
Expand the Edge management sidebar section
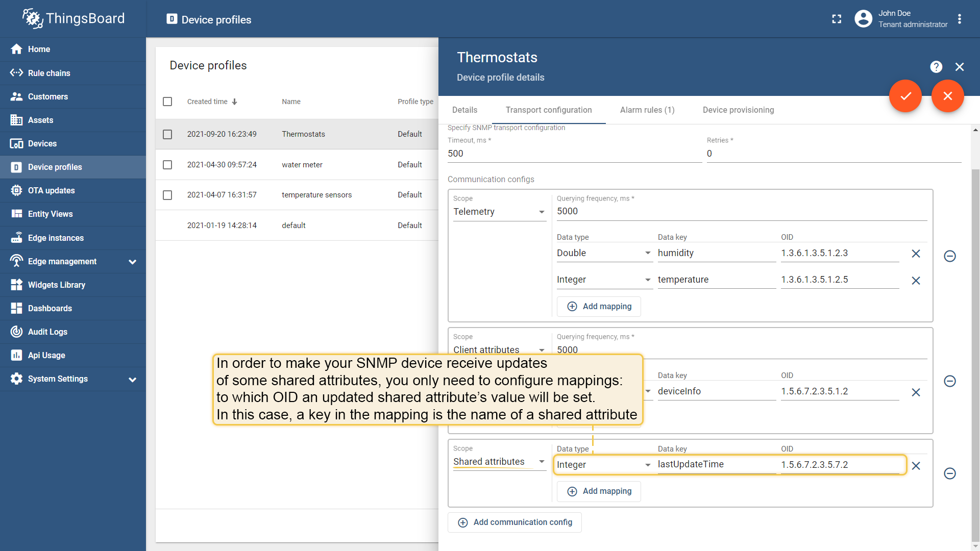coord(132,262)
